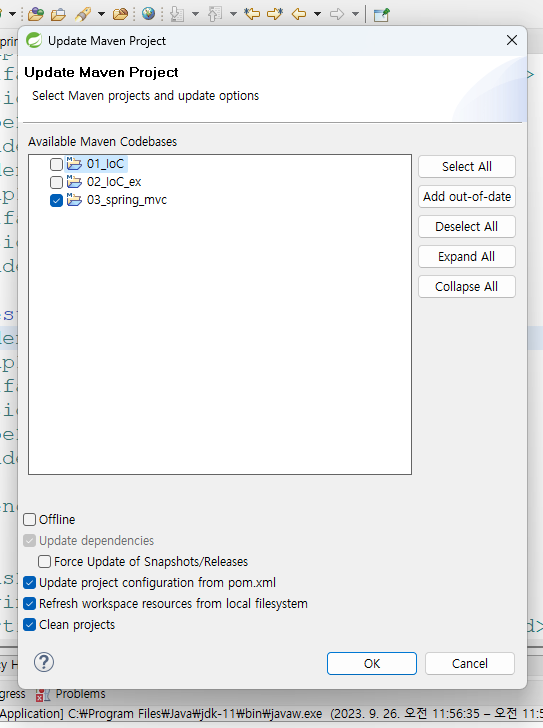Click the Select All button
The image size is (543, 728).
tap(466, 166)
